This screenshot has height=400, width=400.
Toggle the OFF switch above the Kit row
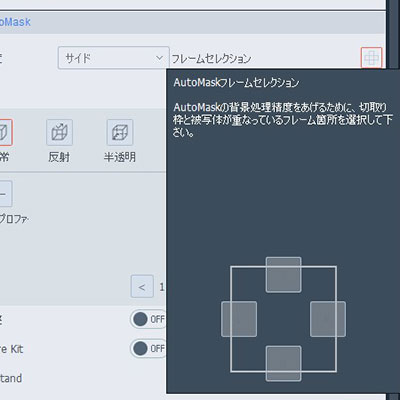[149, 319]
